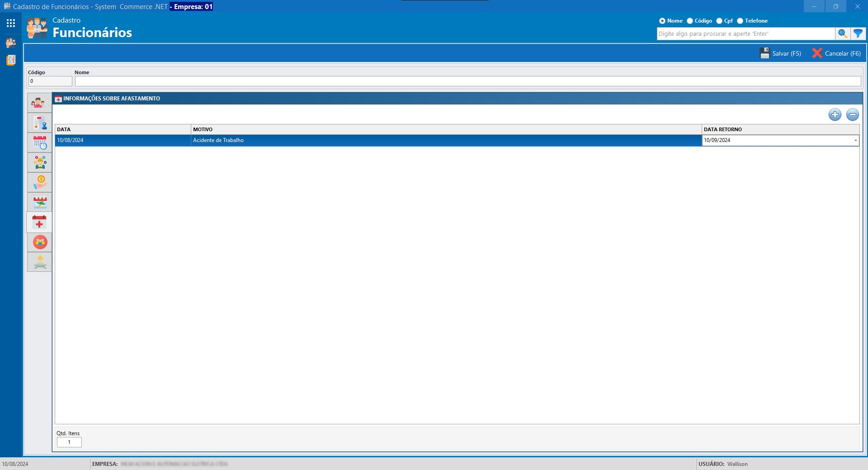This screenshot has width=868, height=470.
Task: Open the salary hand-with-coin tab
Action: pyautogui.click(x=40, y=183)
